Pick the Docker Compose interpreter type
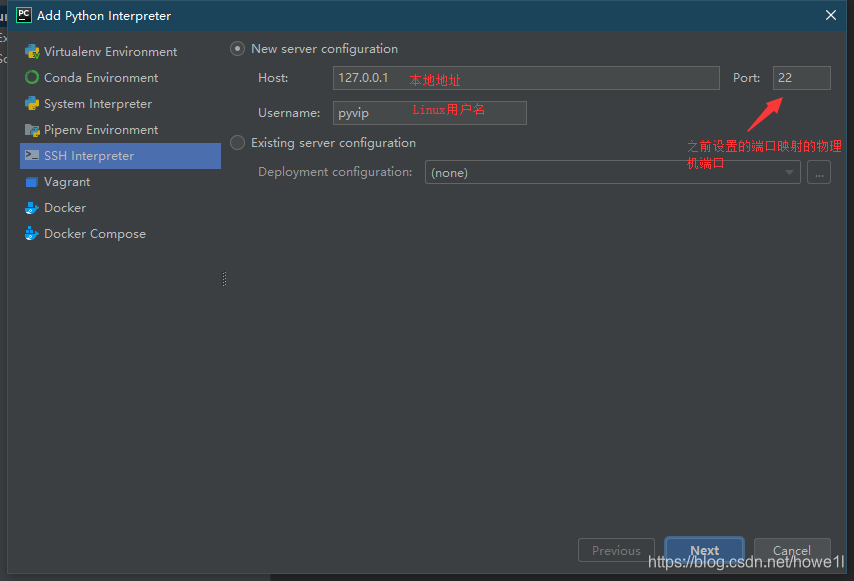This screenshot has height=581, width=854. [x=120, y=234]
